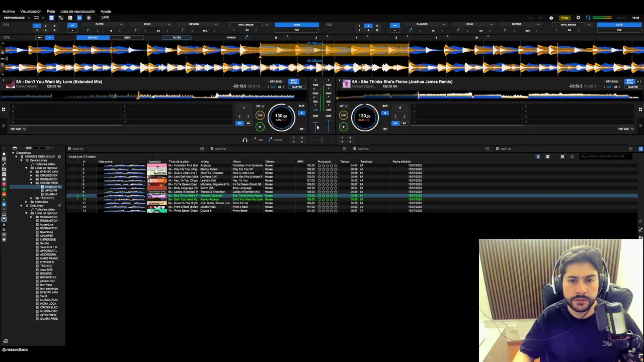Jump beat backward on right deck

point(395,116)
